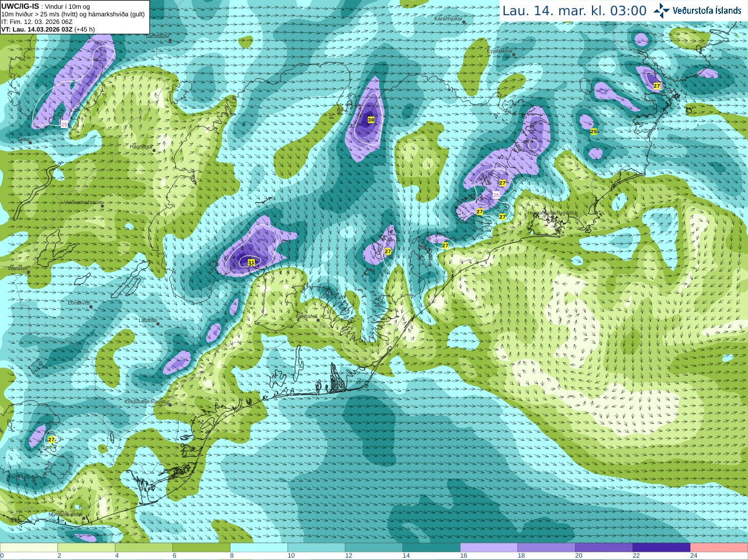Click the yellow 31 gust marker
Viewport: 748px width, 560px height.
[x=251, y=262]
